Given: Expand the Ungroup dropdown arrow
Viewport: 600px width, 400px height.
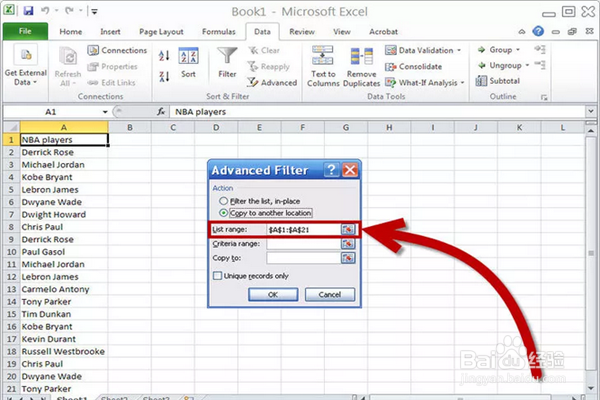Looking at the screenshot, I should click(x=527, y=65).
